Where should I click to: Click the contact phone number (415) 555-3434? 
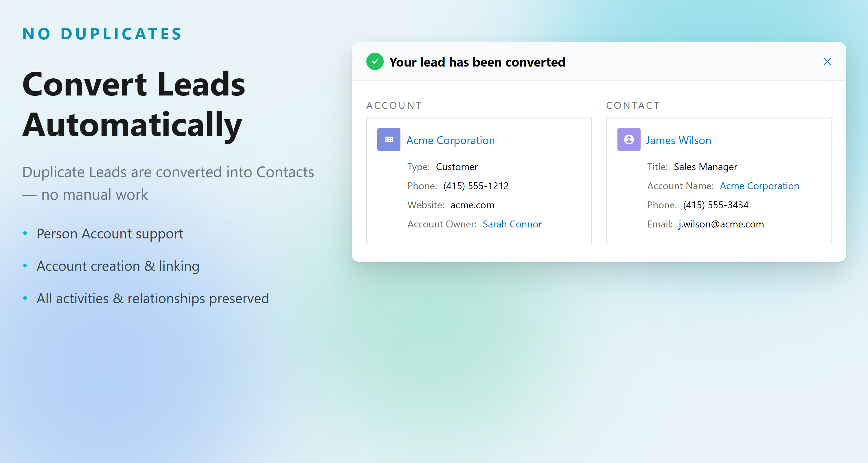(x=716, y=205)
